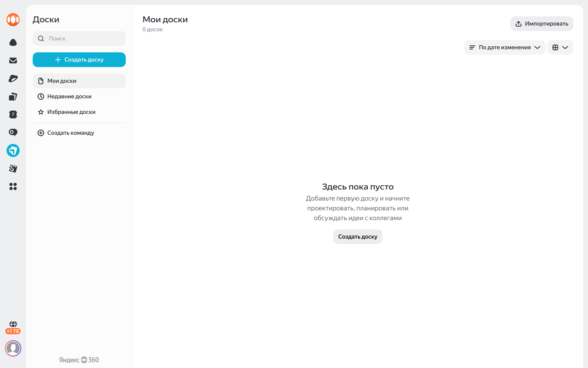Open the По дате изменения sort dropdown
Screen dimensions: 588x368
coord(505,47)
